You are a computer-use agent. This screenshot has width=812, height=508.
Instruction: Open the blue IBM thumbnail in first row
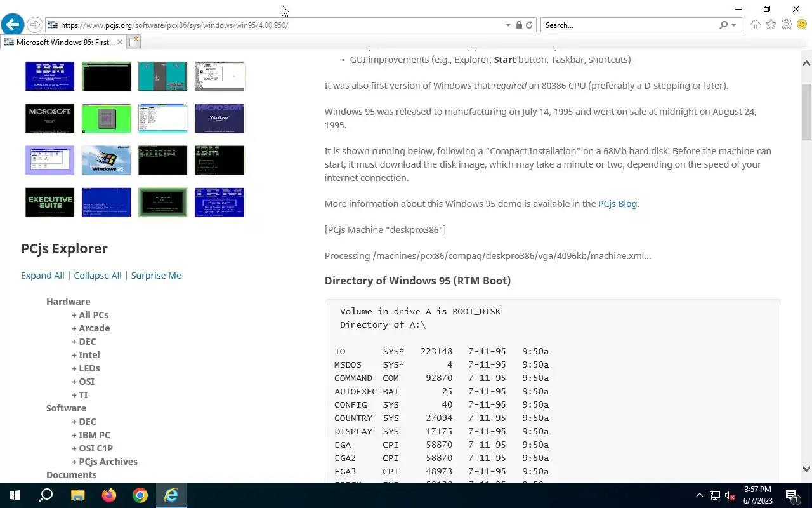click(x=49, y=76)
